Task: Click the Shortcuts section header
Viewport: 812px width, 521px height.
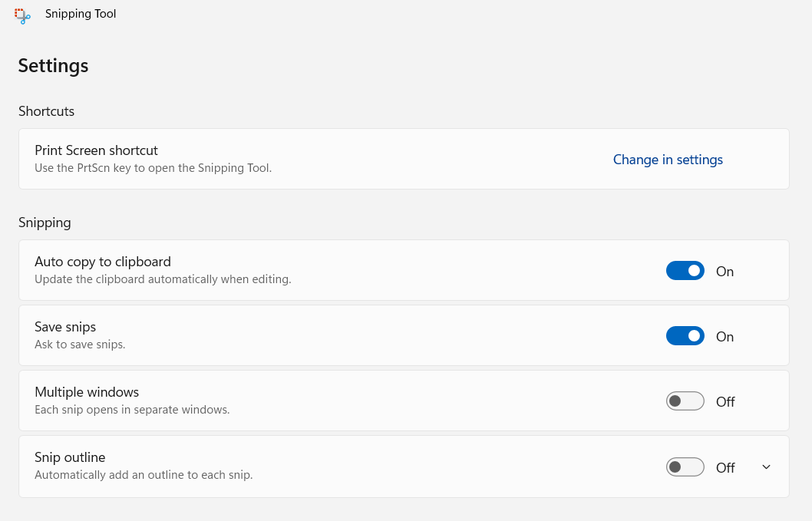Action: tap(47, 111)
